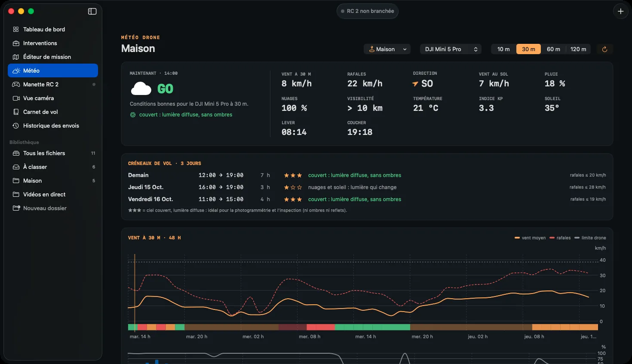Screen dimensions: 632x364
Task: Select the 30 m altitude option
Action: coord(528,49)
